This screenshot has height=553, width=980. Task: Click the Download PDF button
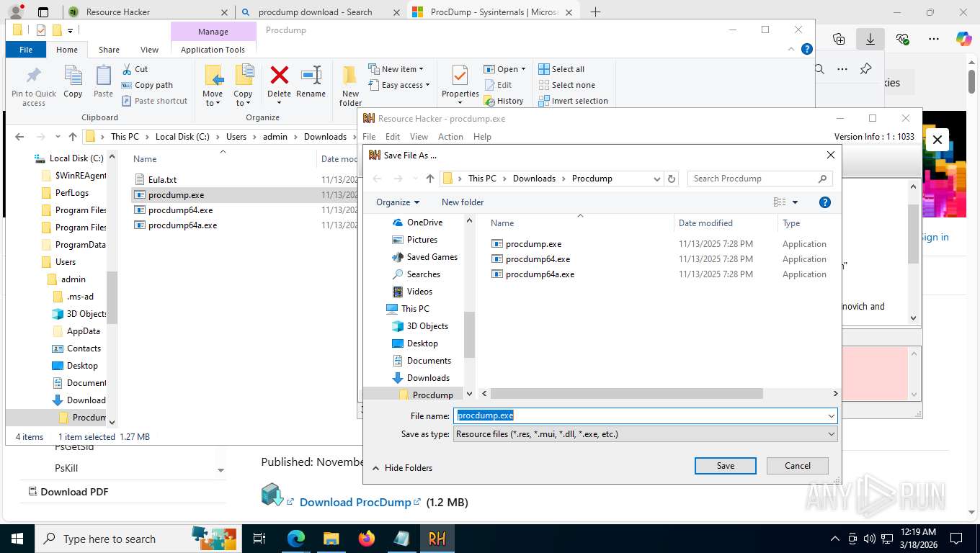(x=68, y=492)
